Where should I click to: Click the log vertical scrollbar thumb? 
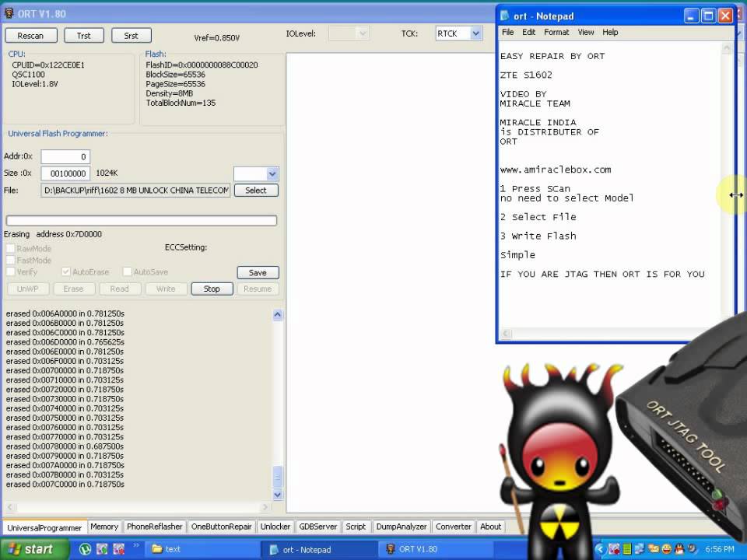click(x=278, y=477)
